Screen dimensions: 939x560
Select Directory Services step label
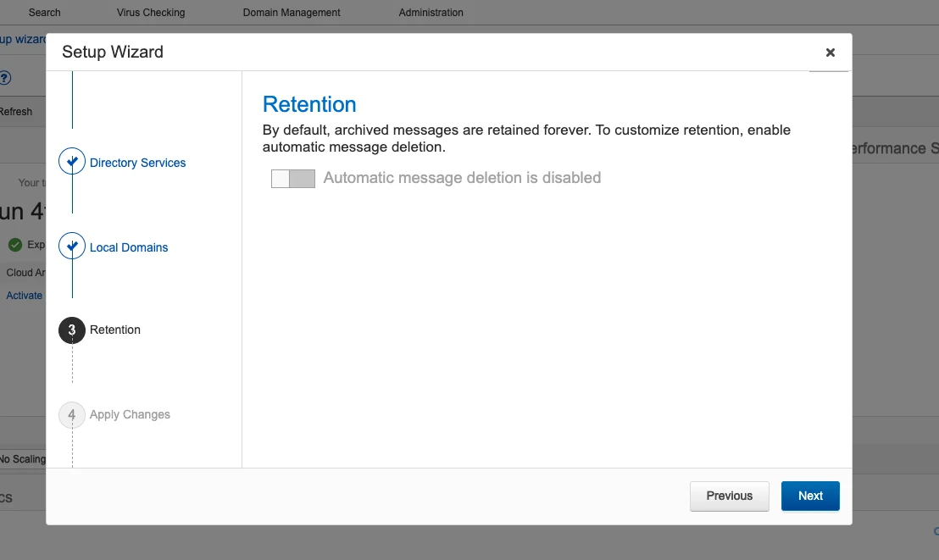coord(138,163)
